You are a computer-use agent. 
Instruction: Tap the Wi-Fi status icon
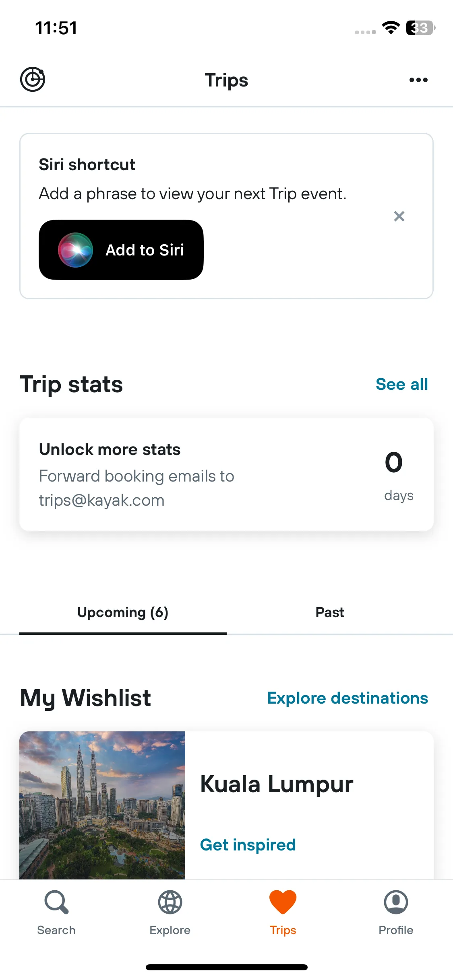click(391, 28)
